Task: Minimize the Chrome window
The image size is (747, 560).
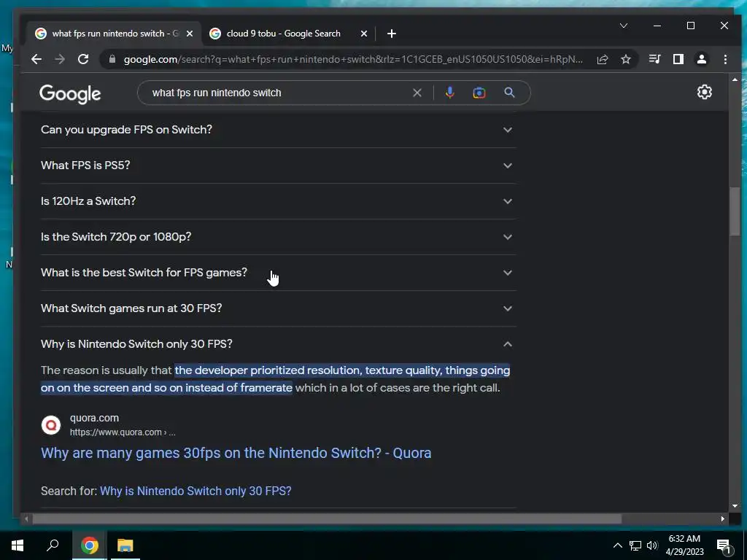Action: (657, 26)
